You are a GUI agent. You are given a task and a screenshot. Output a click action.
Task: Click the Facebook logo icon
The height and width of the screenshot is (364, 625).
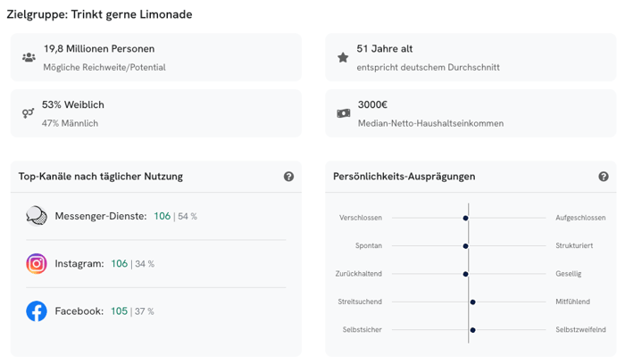click(37, 311)
